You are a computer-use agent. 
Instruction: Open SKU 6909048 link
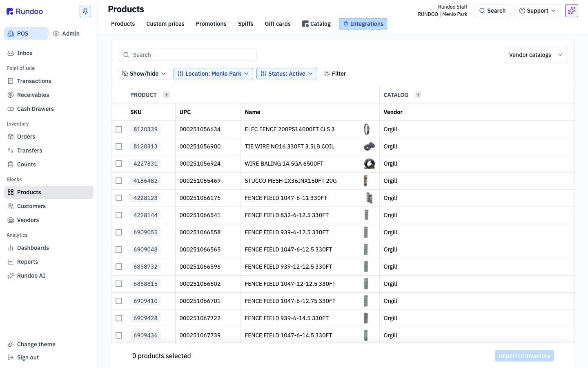pos(145,249)
